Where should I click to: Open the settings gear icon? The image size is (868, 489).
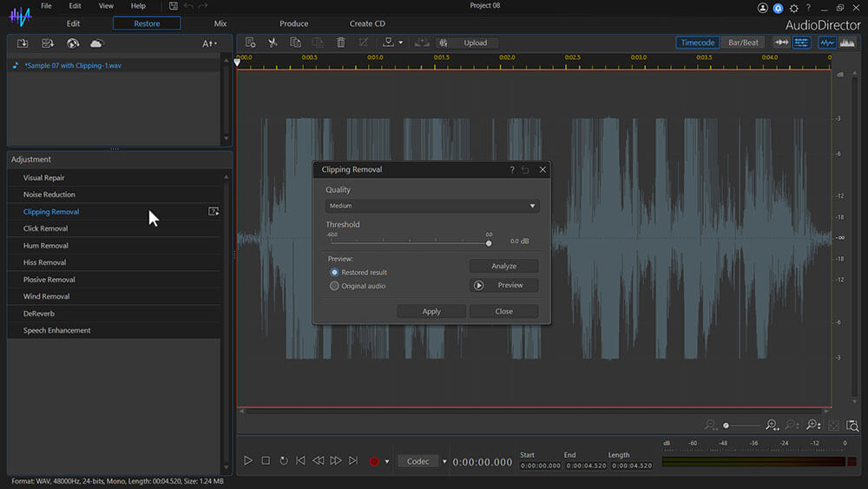pyautogui.click(x=793, y=8)
